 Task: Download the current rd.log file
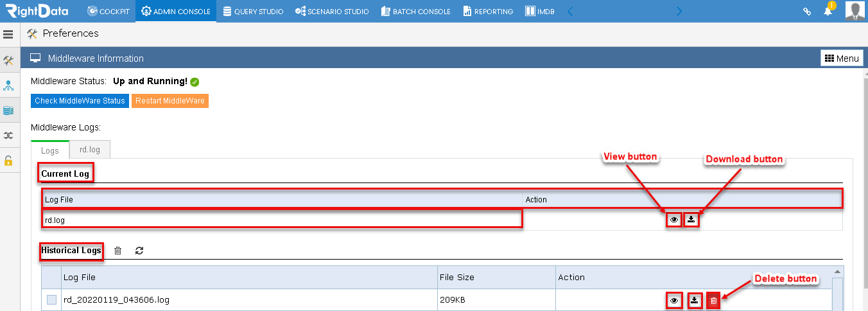pyautogui.click(x=691, y=220)
